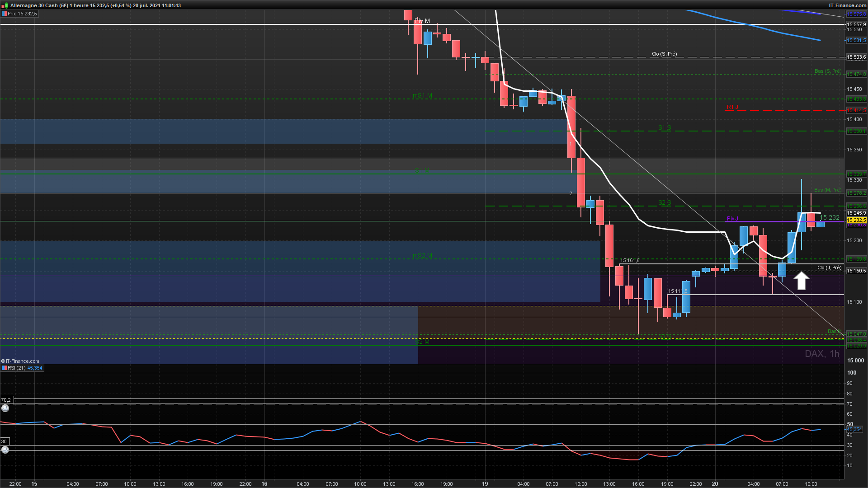This screenshot has height=488, width=868.
Task: Select the 70,2 RSI level label
Action: coord(6,400)
